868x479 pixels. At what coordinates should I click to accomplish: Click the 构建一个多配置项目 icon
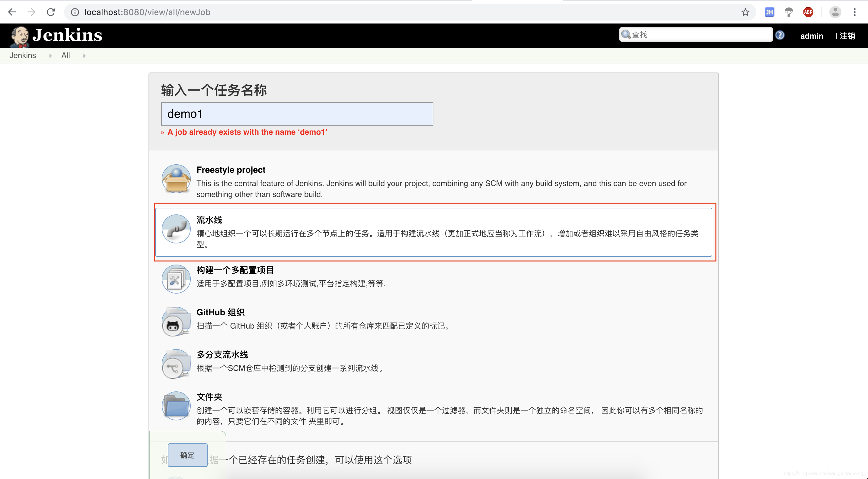[176, 278]
